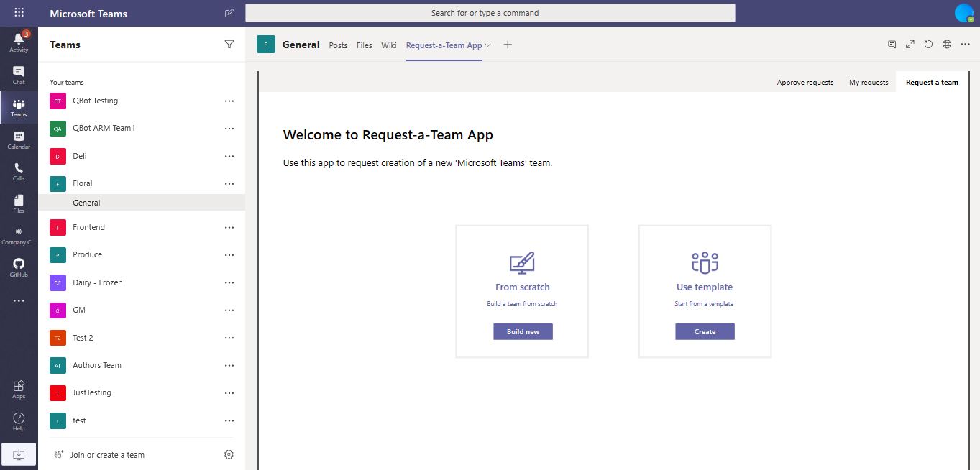
Task: Open more options for Produce team
Action: 229,255
